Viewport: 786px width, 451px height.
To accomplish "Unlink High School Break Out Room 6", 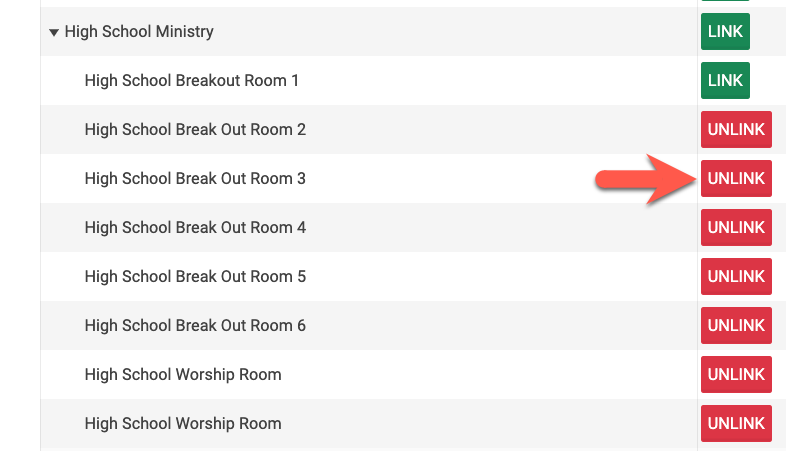I will point(736,325).
